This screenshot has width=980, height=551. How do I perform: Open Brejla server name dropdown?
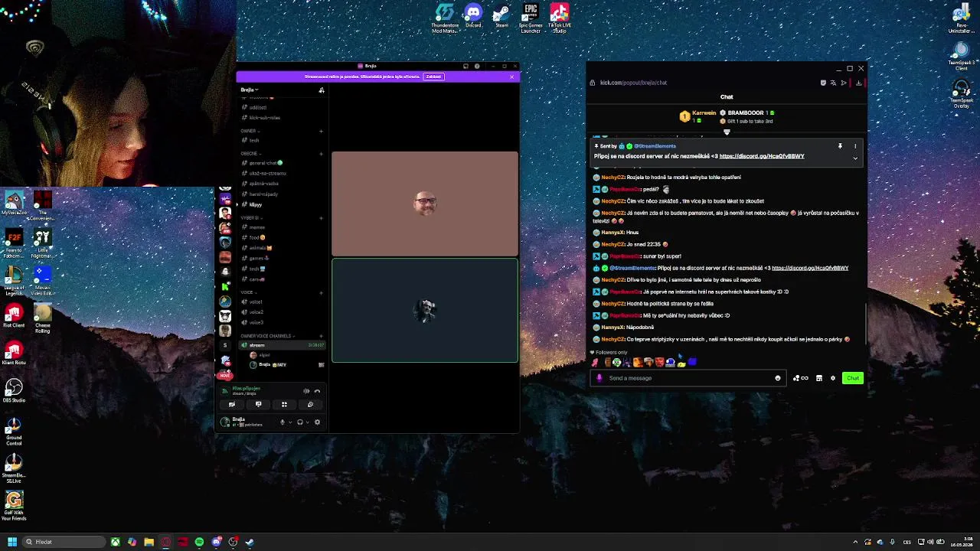250,90
